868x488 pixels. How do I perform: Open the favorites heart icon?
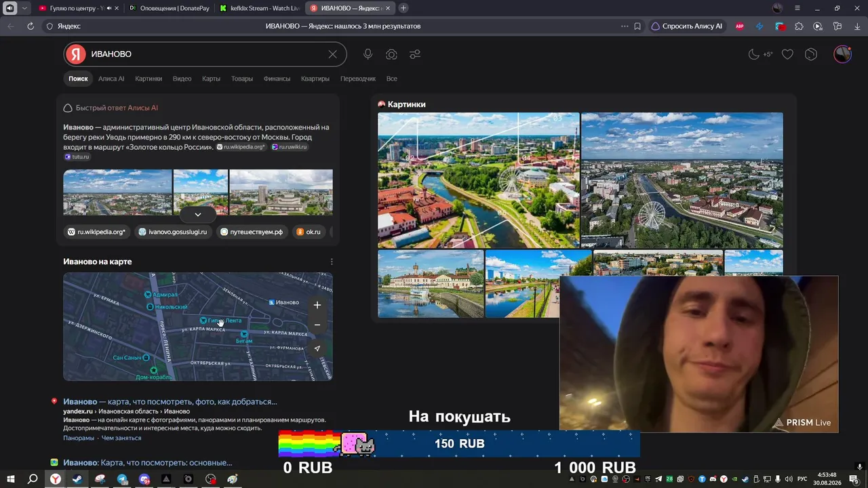click(x=787, y=54)
